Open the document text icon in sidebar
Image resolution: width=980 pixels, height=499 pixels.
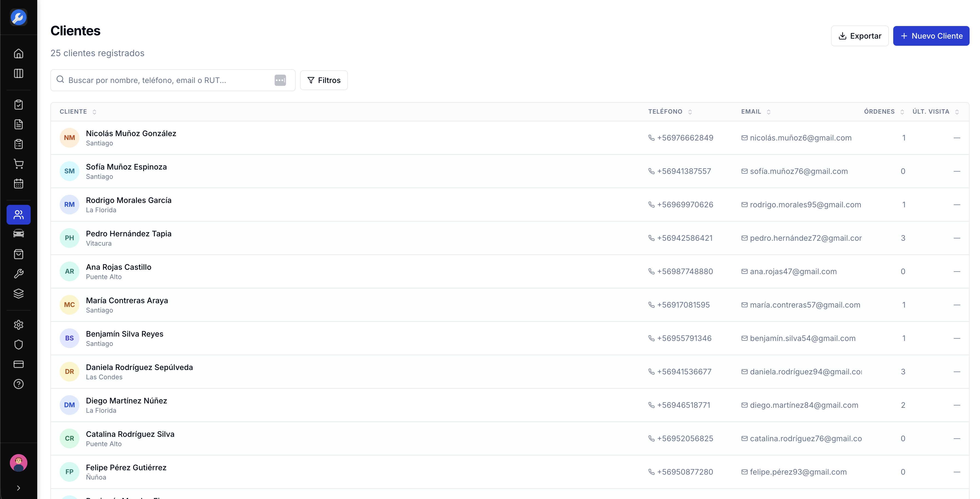[x=18, y=124]
